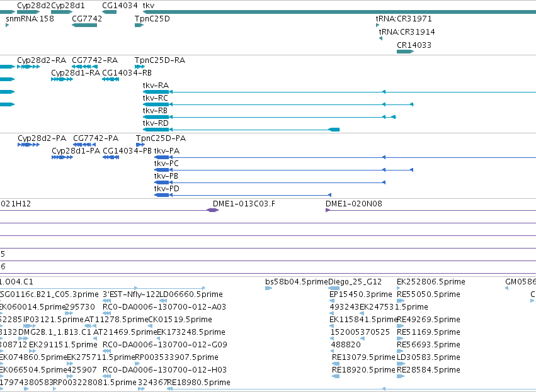The width and height of the screenshot is (536, 392).
Task: Click the AT21469.5prime EST
Action: tap(95, 339)
